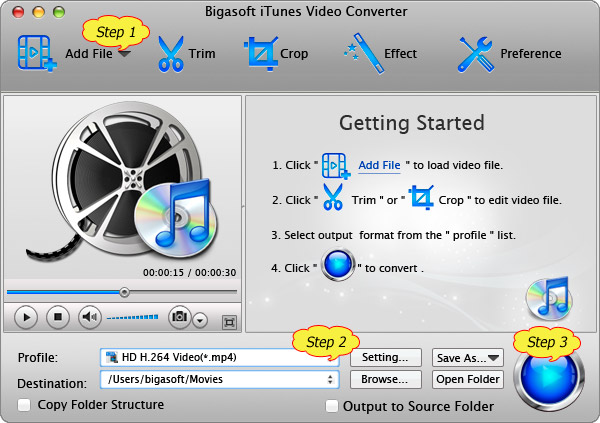Viewport: 600px width, 423px height.
Task: Start conversion with big blue button
Action: point(549,377)
